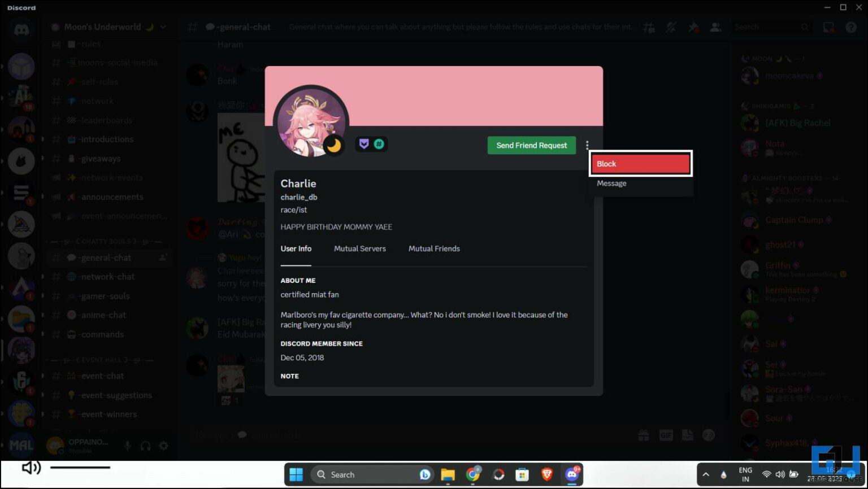Switch to the Mutual Servers tab
The height and width of the screenshot is (489, 868).
coord(360,248)
